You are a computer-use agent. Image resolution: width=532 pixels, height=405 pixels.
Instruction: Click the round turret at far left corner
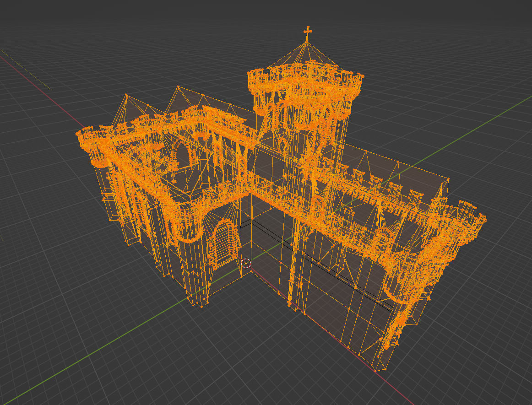click(93, 146)
